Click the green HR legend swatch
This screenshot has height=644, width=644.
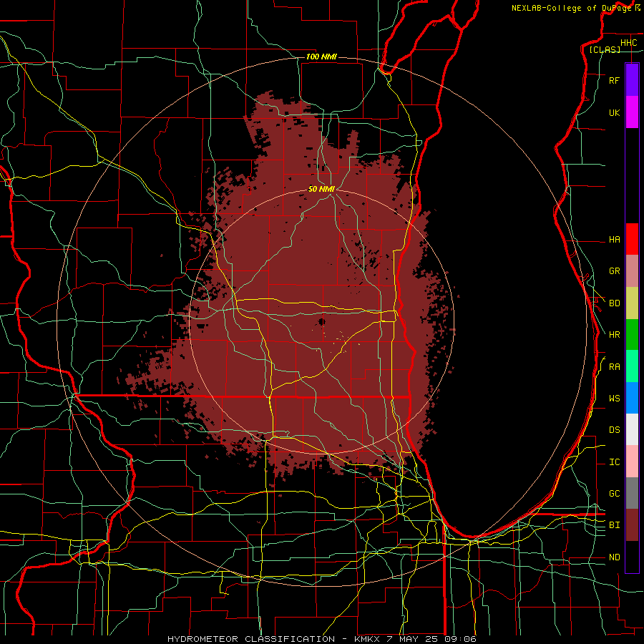[x=632, y=335]
